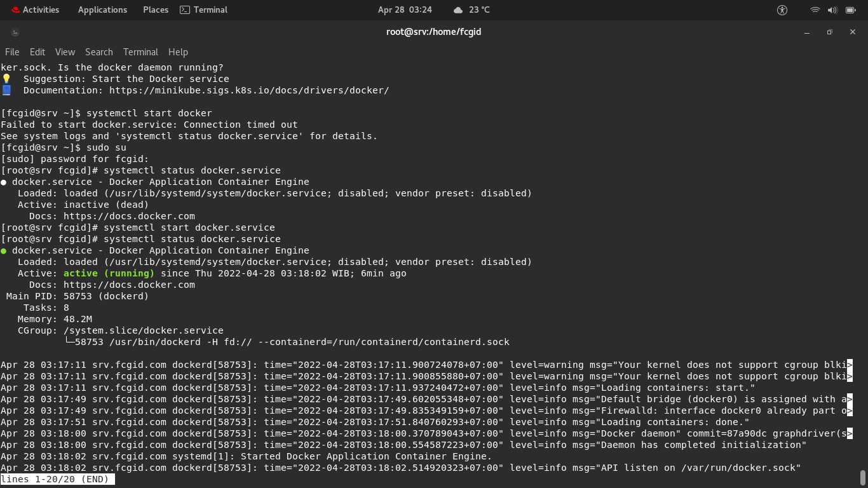Image resolution: width=868 pixels, height=488 pixels.
Task: Open the accessibility menu icon
Action: 782,10
